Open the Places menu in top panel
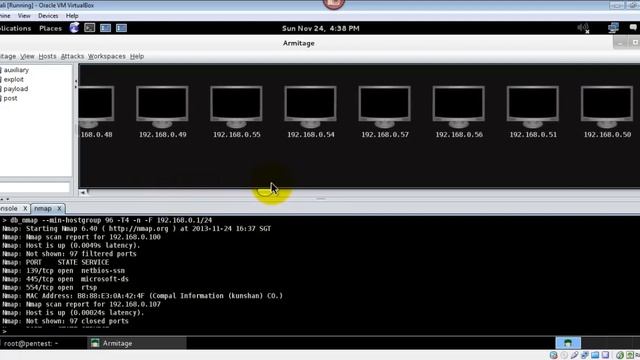The width and height of the screenshot is (640, 360). coord(50,28)
